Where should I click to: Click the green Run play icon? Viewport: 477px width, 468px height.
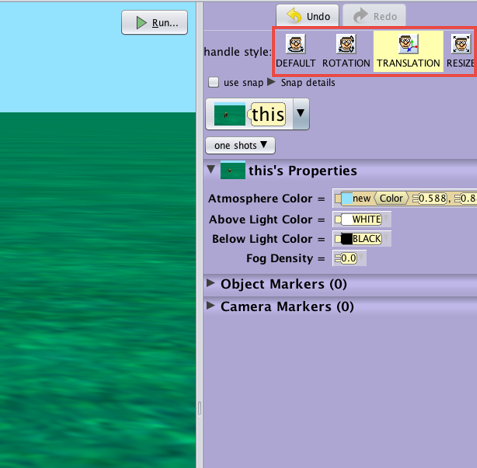141,23
